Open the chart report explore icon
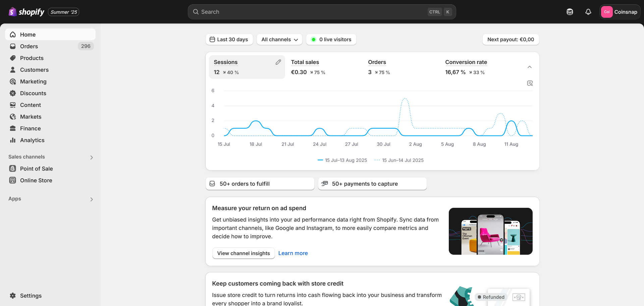Viewport: 644px width, 306px height. coord(530,83)
